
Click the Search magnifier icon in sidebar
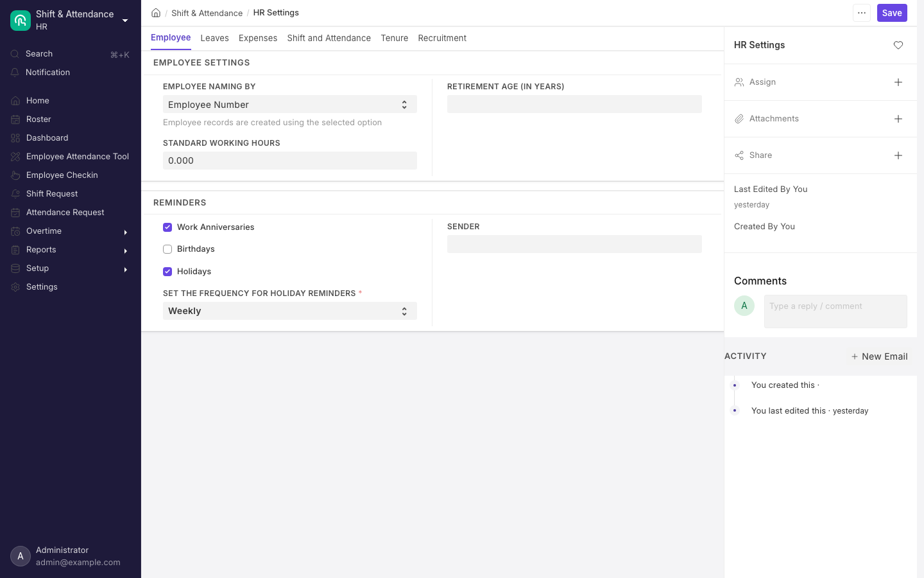pos(15,54)
